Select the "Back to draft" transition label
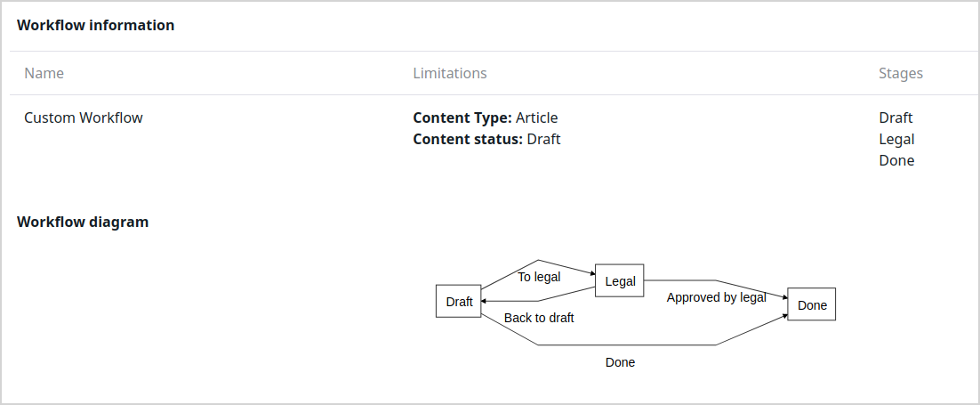The height and width of the screenshot is (405, 980). click(539, 318)
